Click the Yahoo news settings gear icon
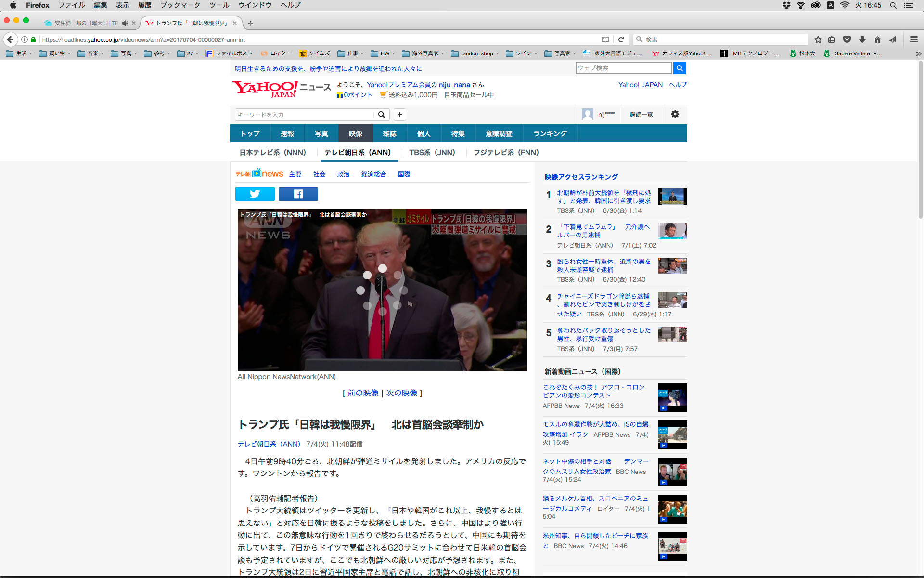Screen dimensions: 924x578 click(x=675, y=114)
